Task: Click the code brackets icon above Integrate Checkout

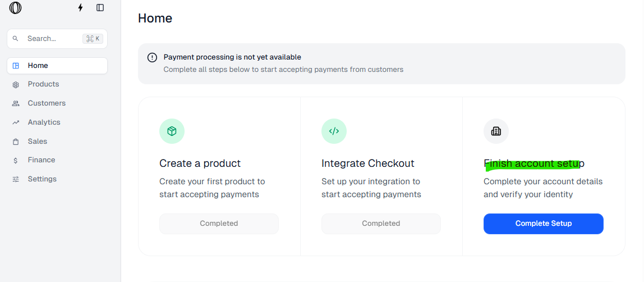Action: click(x=334, y=131)
